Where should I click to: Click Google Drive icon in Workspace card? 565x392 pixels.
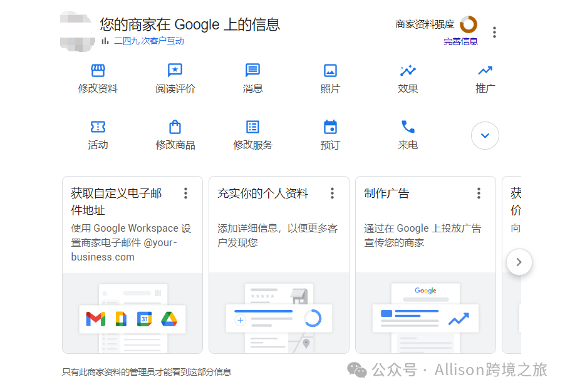pos(169,319)
